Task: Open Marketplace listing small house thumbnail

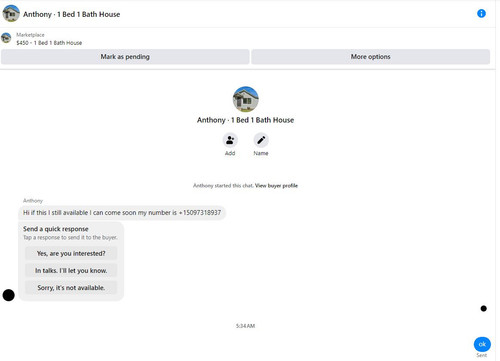Action: click(x=6, y=38)
